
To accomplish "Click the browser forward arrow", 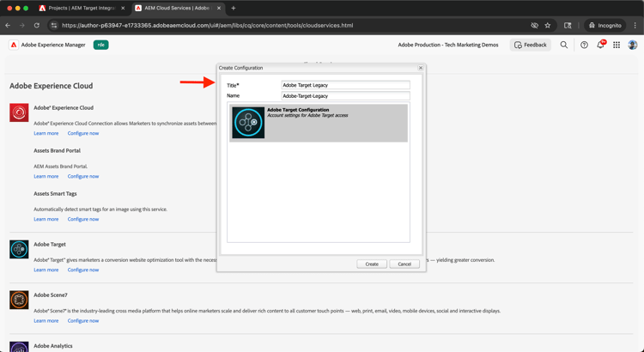I will 22,26.
